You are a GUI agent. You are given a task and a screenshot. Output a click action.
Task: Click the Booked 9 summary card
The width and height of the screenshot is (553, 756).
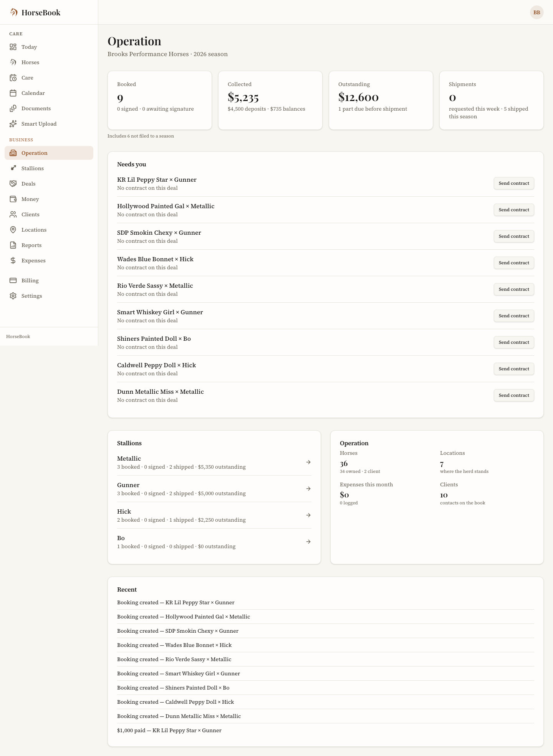coord(160,100)
